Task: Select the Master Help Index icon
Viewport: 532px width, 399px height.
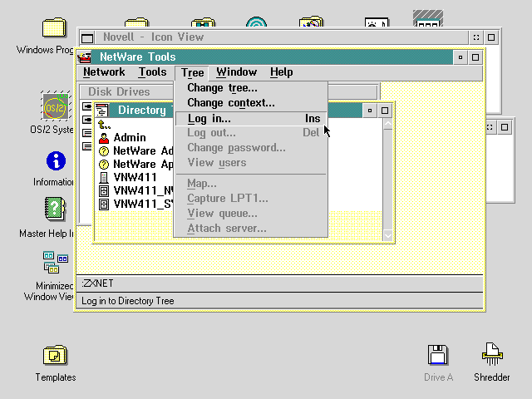Action: tap(55, 209)
